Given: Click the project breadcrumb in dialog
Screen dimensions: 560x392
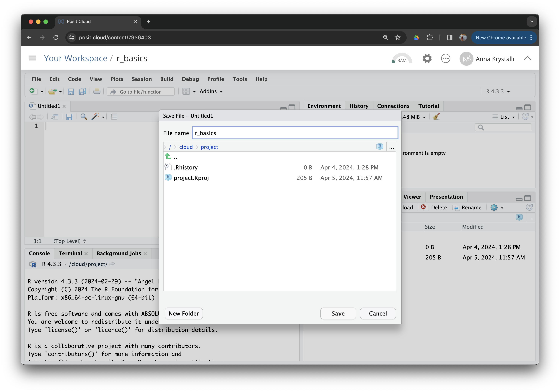Looking at the screenshot, I should (209, 147).
